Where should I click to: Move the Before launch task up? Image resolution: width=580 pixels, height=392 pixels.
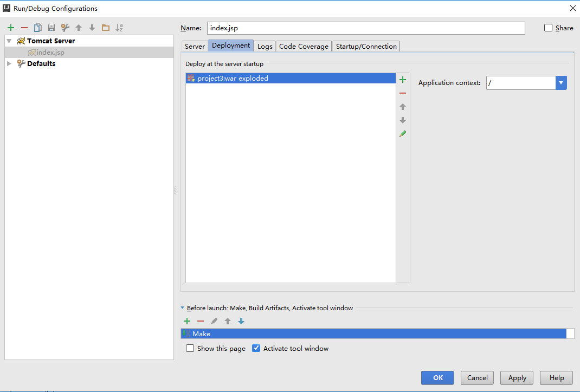pyautogui.click(x=228, y=321)
